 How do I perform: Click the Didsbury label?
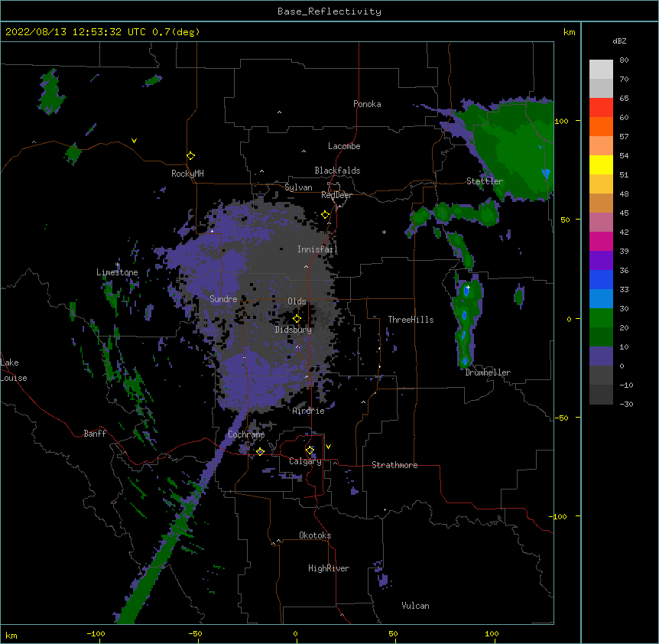point(293,330)
